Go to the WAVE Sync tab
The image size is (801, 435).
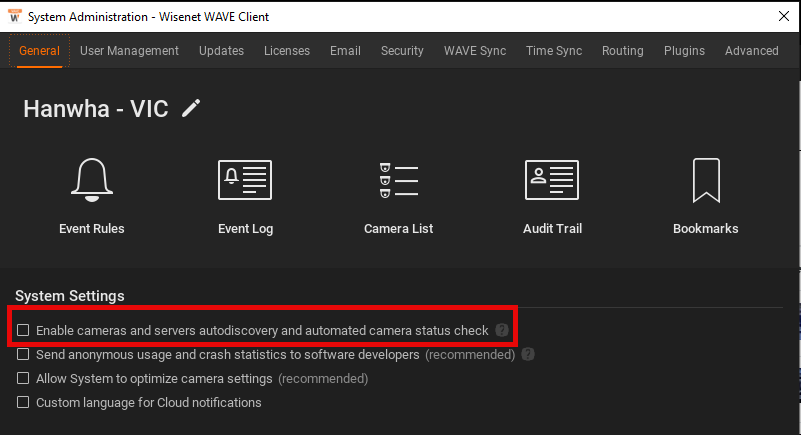click(475, 51)
